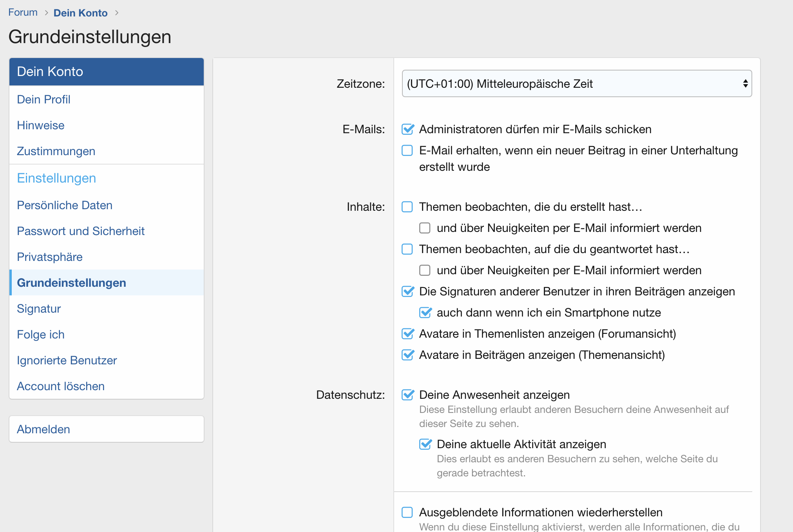793x532 pixels.
Task: Open Dein Profil in sidebar
Action: tap(43, 100)
